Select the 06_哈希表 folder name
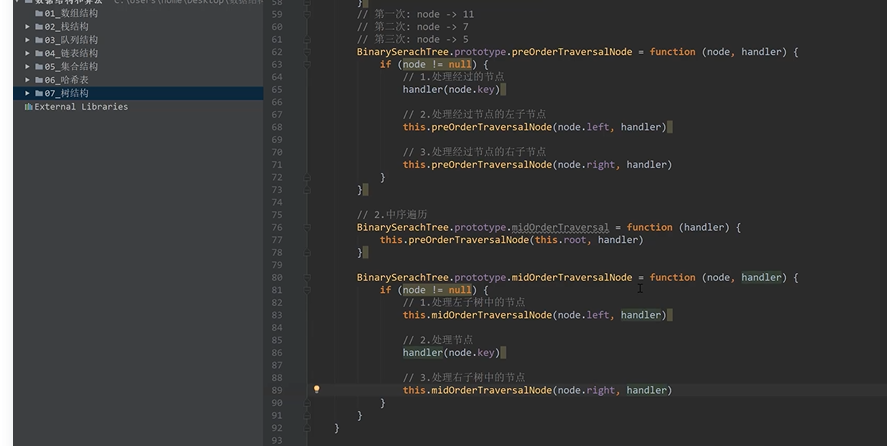This screenshot has width=887, height=446. (x=67, y=80)
